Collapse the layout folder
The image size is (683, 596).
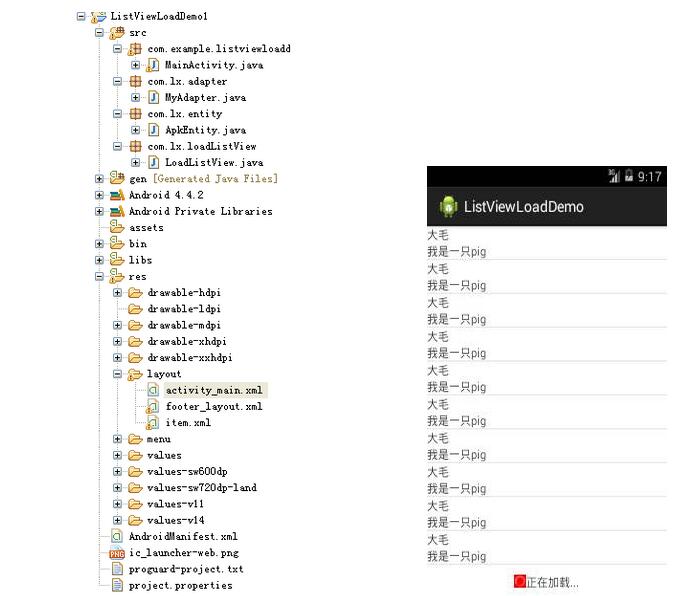118,374
